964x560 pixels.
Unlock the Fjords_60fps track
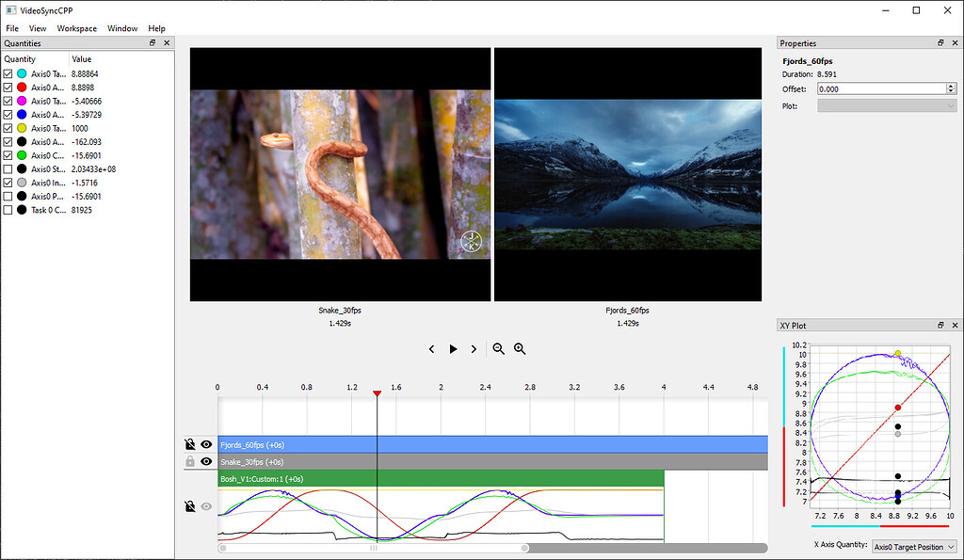(x=189, y=444)
